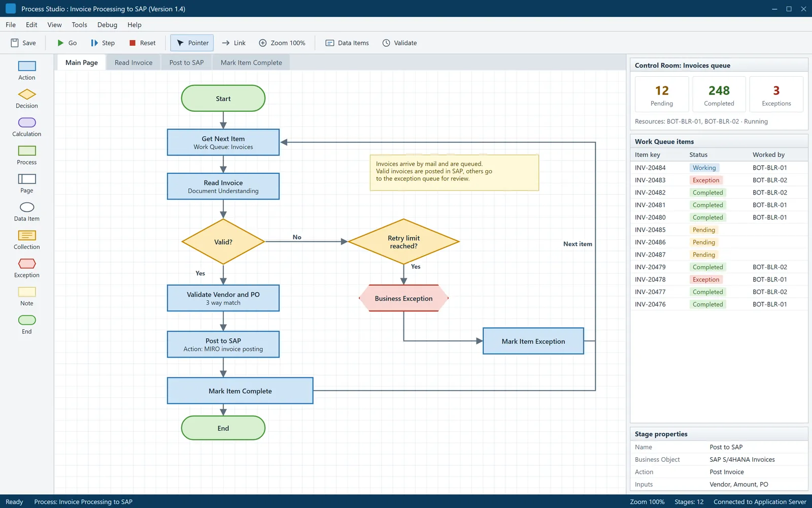Choose the Calculation stage tool
The image size is (812, 508).
point(27,127)
